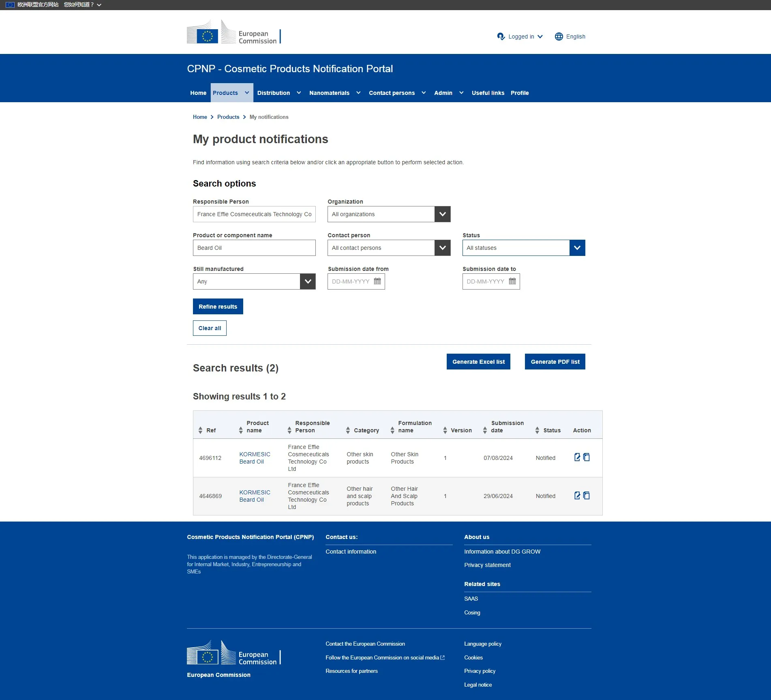The height and width of the screenshot is (700, 771).
Task: Sort results by Version column
Action: pyautogui.click(x=445, y=430)
